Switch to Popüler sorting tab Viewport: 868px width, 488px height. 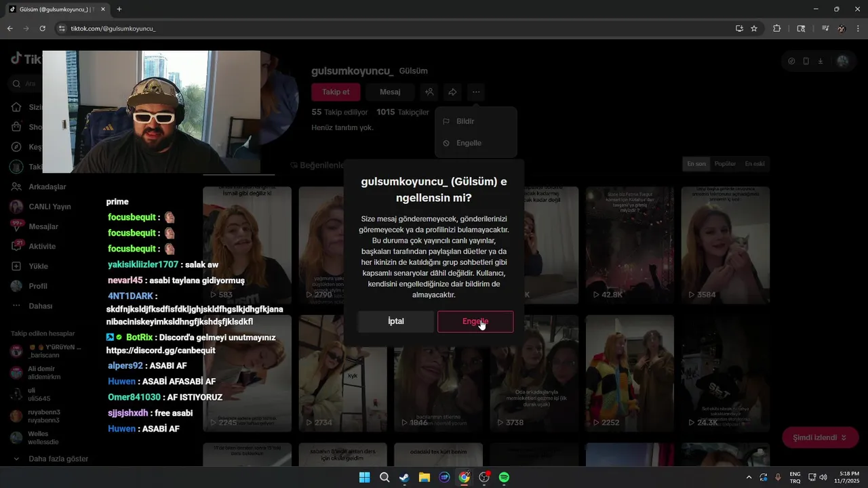pos(725,164)
